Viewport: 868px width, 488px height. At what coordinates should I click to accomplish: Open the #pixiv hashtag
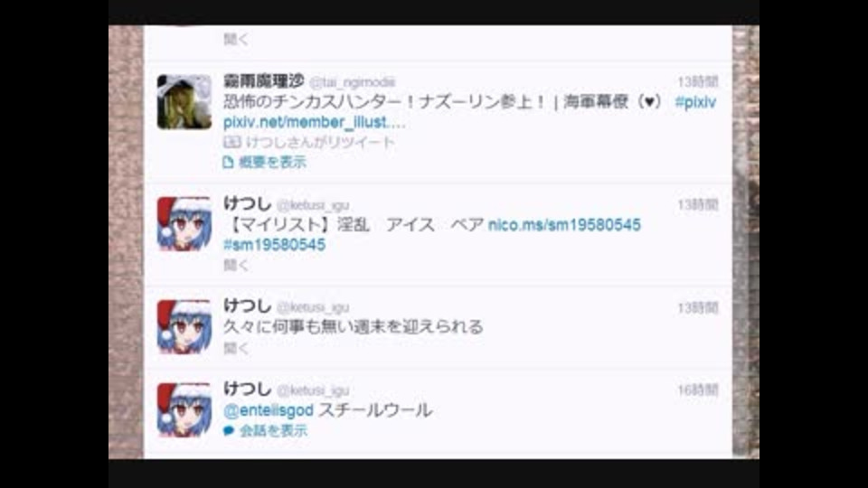click(x=695, y=102)
